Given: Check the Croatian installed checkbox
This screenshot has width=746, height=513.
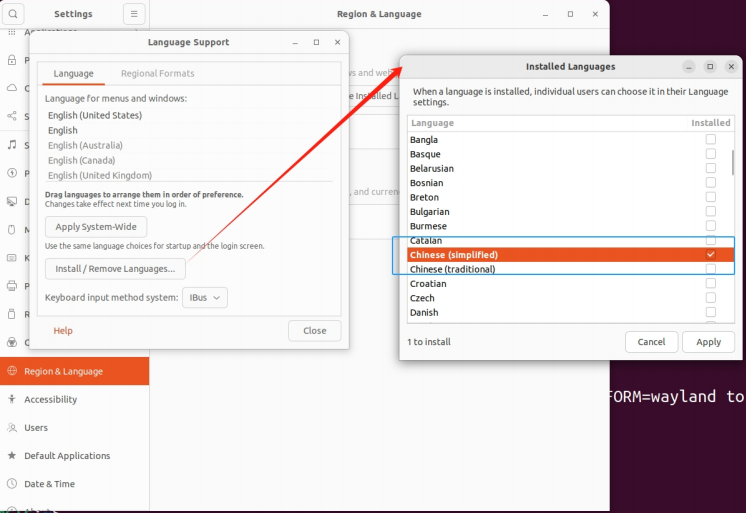Looking at the screenshot, I should coord(710,283).
